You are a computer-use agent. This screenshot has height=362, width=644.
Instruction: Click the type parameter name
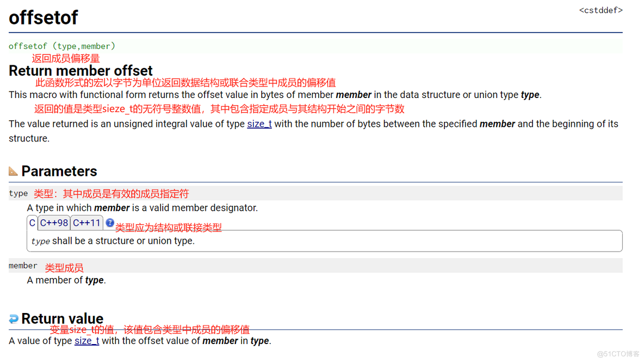click(x=18, y=193)
